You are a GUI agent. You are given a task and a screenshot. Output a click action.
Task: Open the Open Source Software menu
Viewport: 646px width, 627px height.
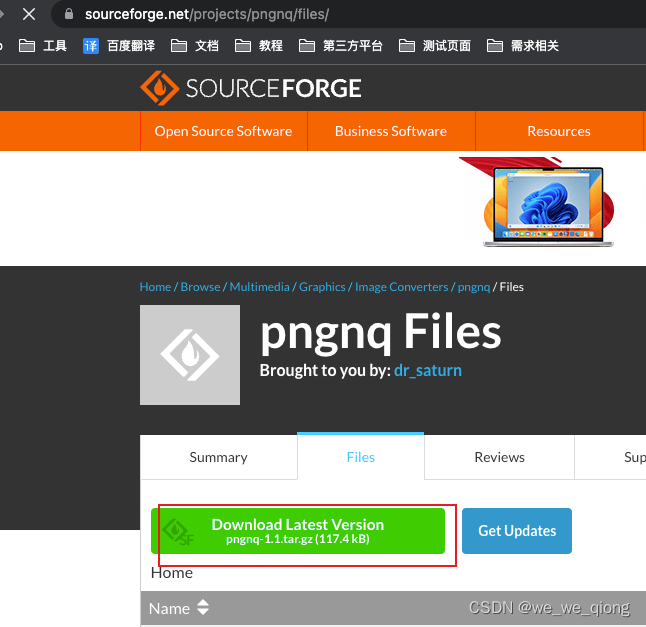tap(223, 131)
